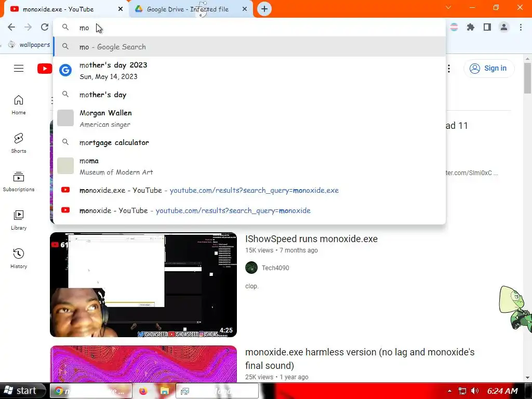Open the wallpapers bookmark
532x399 pixels.
coord(29,45)
